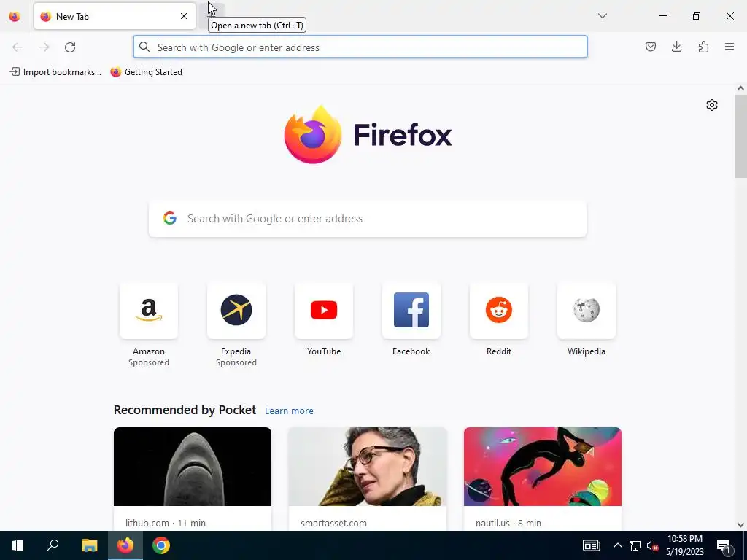Open the Downloads panel
The height and width of the screenshot is (560, 747).
(x=677, y=47)
